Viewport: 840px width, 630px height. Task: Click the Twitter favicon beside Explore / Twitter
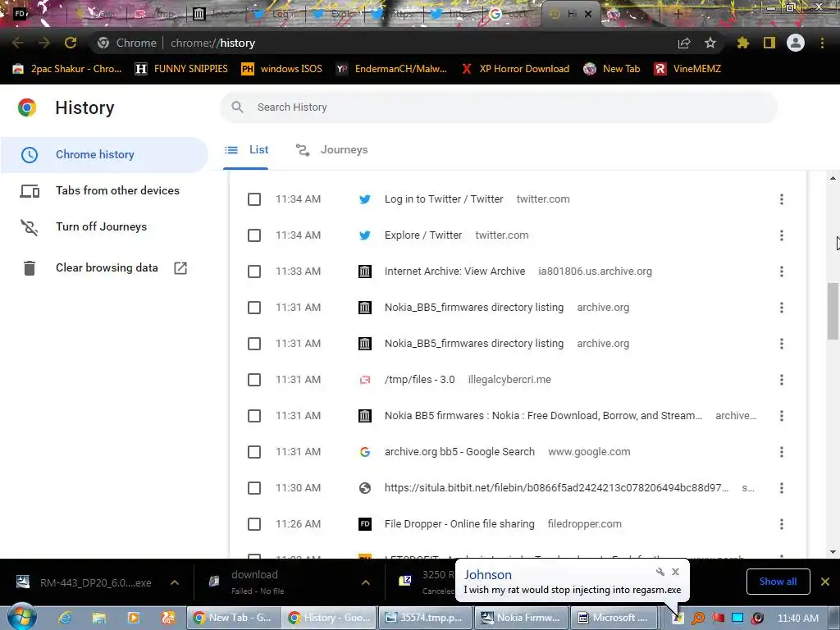(365, 235)
